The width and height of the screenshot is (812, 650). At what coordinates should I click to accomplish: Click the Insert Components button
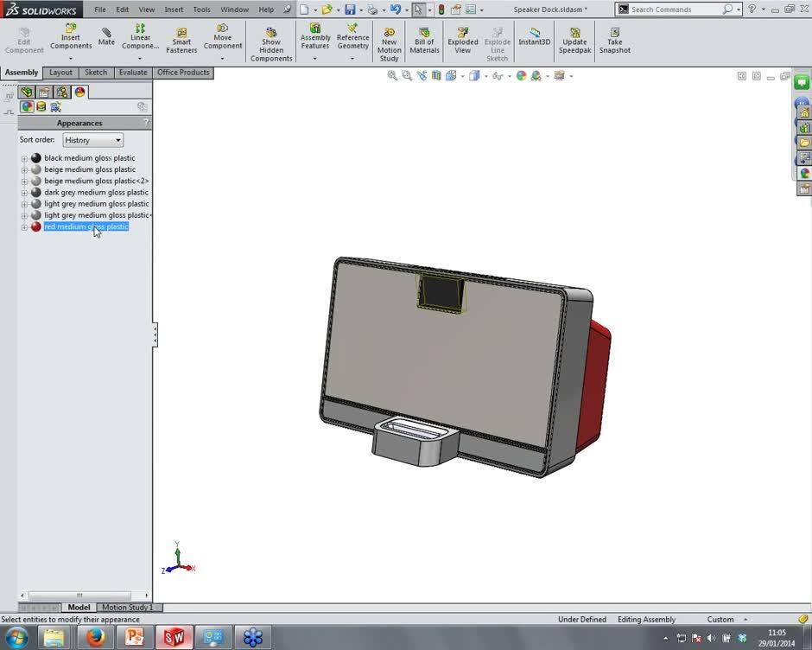click(x=71, y=38)
